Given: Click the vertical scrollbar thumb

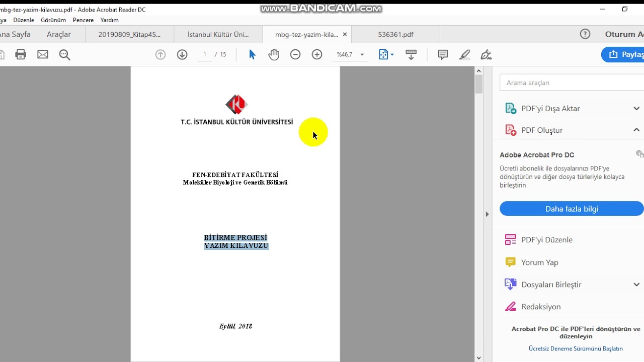Looking at the screenshot, I should click(479, 84).
